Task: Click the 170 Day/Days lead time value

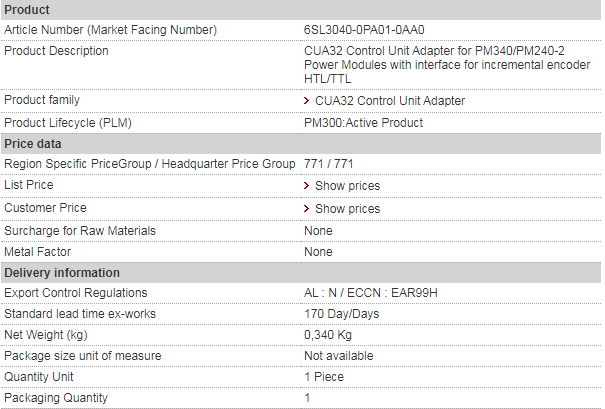Action: click(341, 314)
